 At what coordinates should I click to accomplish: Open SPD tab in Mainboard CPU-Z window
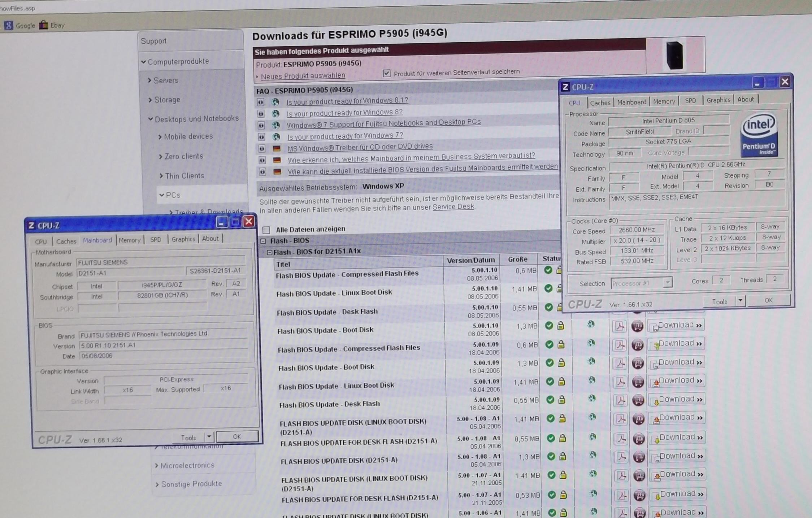156,240
